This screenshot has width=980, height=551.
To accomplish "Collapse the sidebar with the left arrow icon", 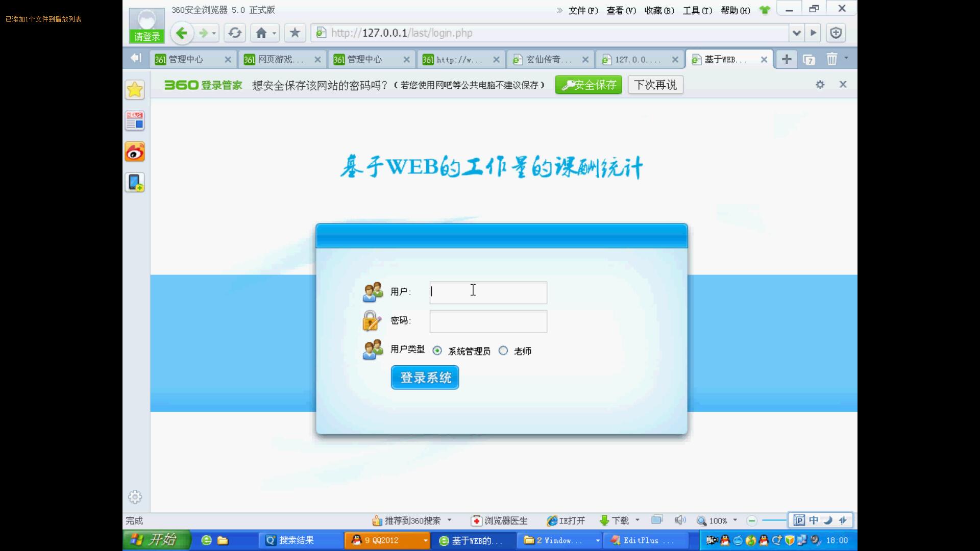I will click(135, 58).
